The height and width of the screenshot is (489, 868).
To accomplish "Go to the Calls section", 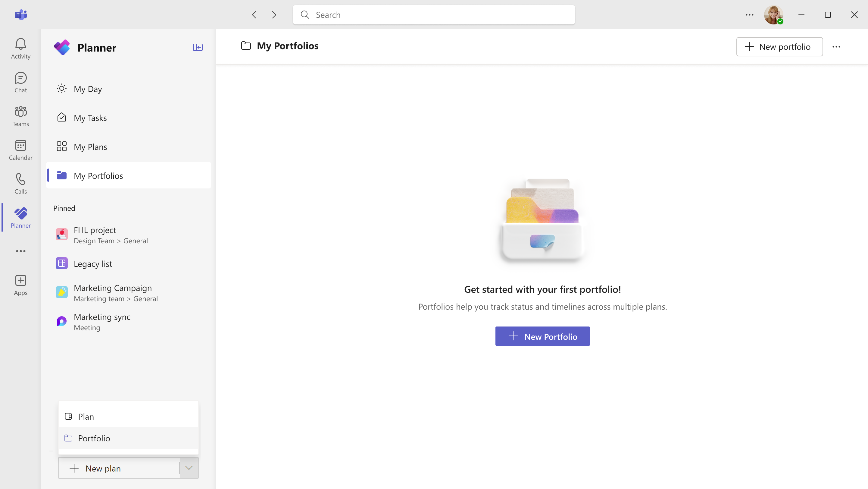I will pos(20,183).
